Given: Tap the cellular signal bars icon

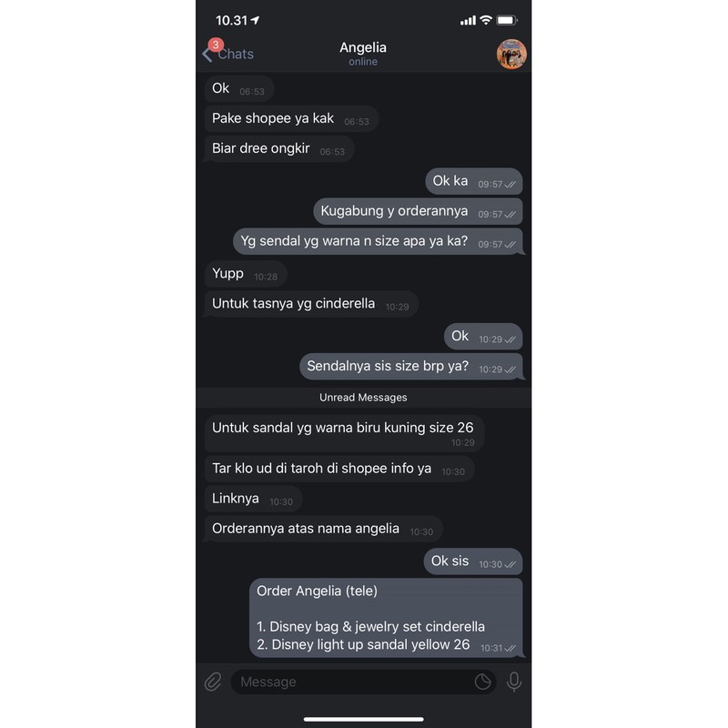Looking at the screenshot, I should point(468,20).
